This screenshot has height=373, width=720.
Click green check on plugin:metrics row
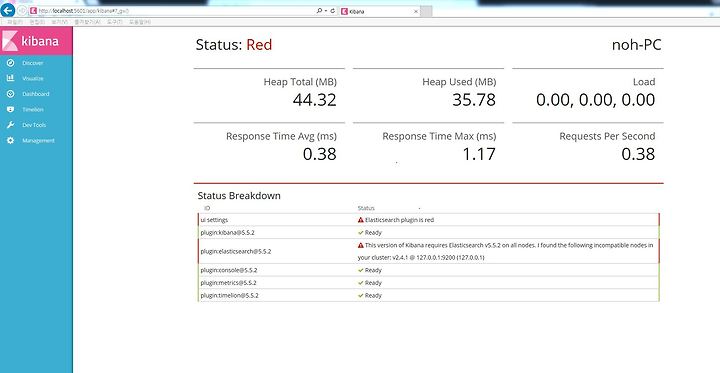(x=360, y=283)
